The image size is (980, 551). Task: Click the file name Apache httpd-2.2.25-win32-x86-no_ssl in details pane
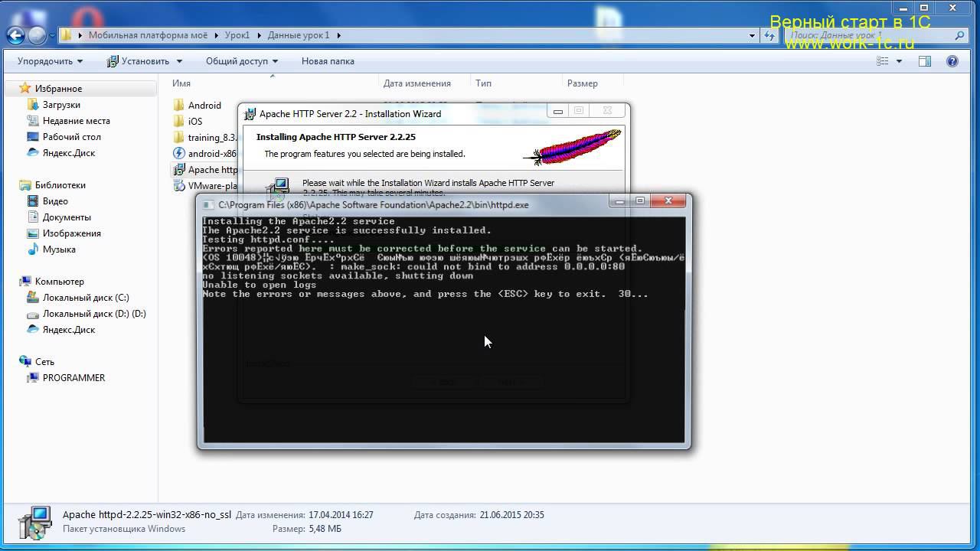147,515
